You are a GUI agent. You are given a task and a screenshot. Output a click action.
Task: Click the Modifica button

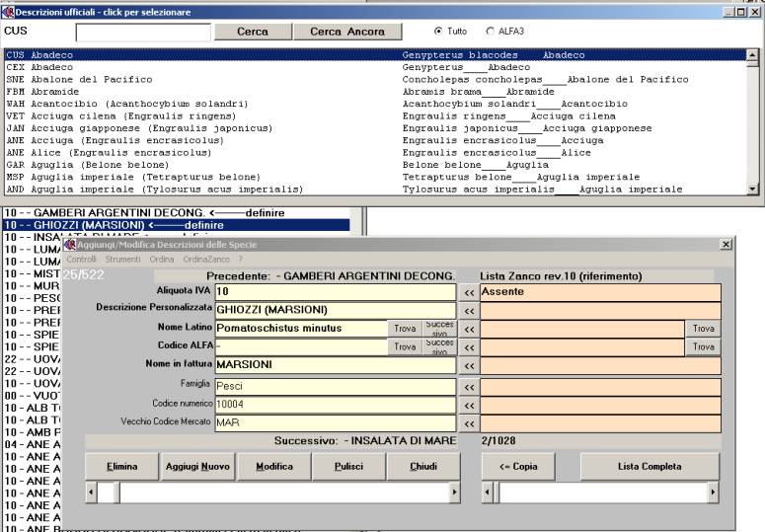pos(274,467)
